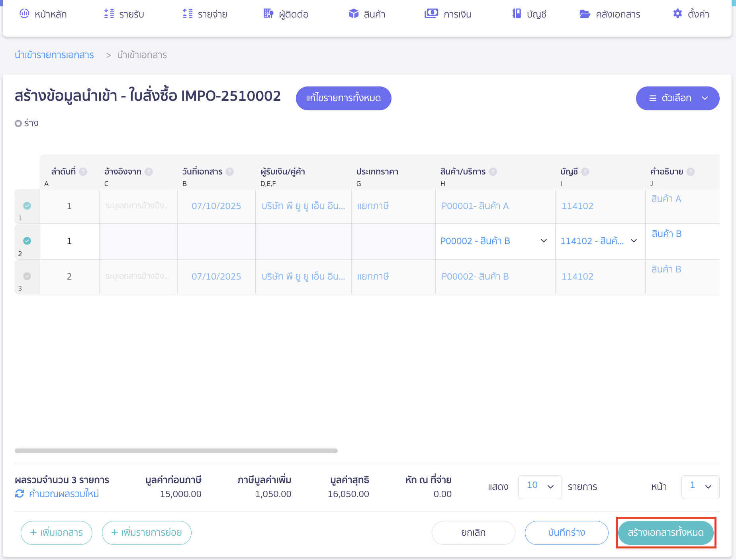The height and width of the screenshot is (560, 736).
Task: Expand the P00002 - สินค้า B product dropdown
Action: (543, 241)
